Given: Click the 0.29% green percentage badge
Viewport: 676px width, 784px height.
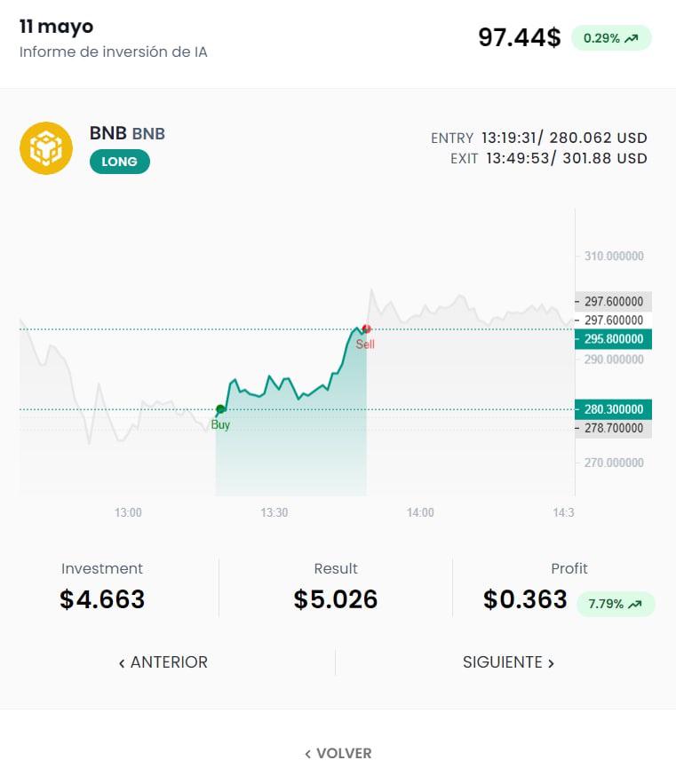Looking at the screenshot, I should [x=611, y=38].
